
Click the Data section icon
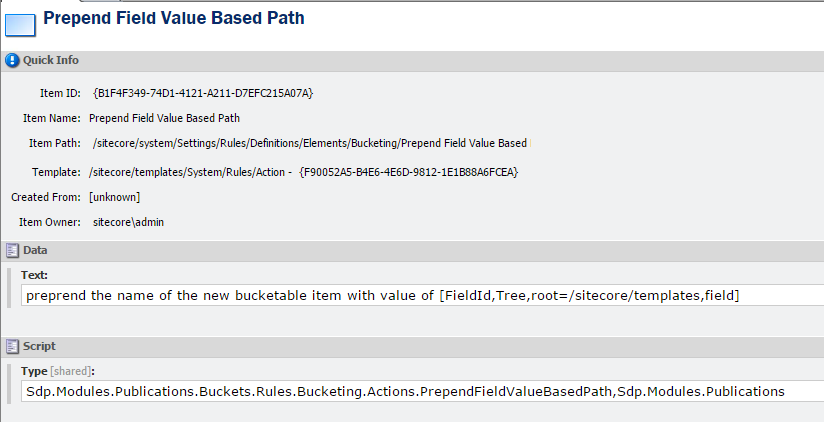tap(12, 250)
